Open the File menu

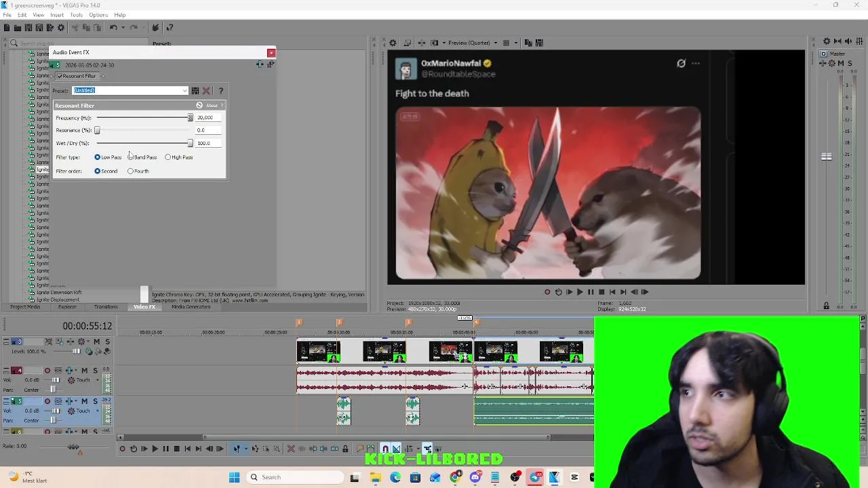click(7, 15)
